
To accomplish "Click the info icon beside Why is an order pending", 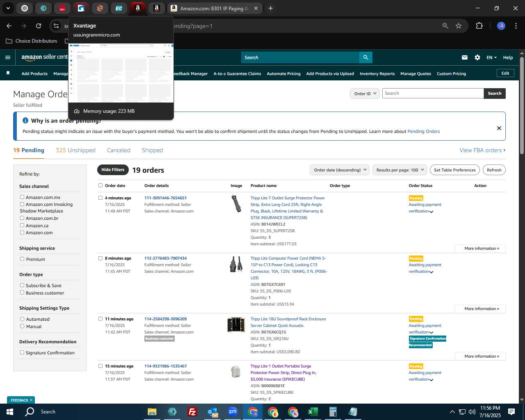I will 25,121.
